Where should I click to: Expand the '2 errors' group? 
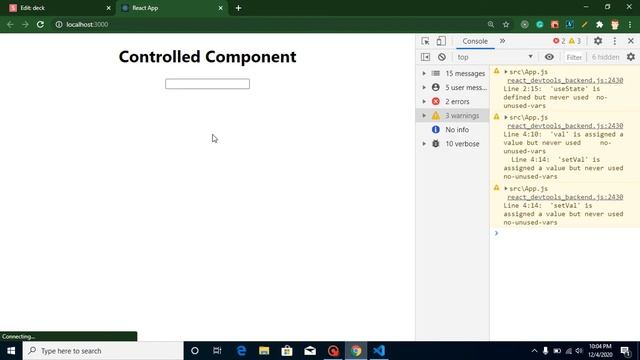424,102
